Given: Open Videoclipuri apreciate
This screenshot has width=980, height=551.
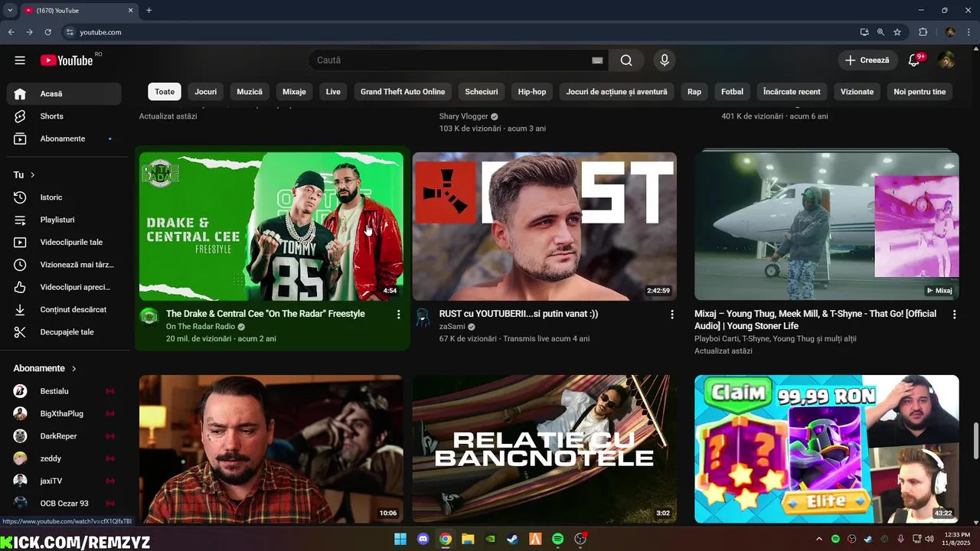Looking at the screenshot, I should pos(64,287).
